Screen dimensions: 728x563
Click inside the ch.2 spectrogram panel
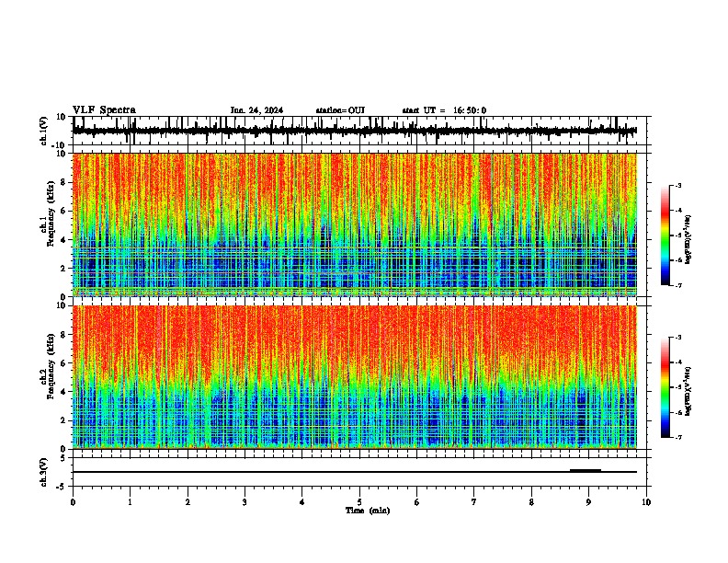click(355, 377)
